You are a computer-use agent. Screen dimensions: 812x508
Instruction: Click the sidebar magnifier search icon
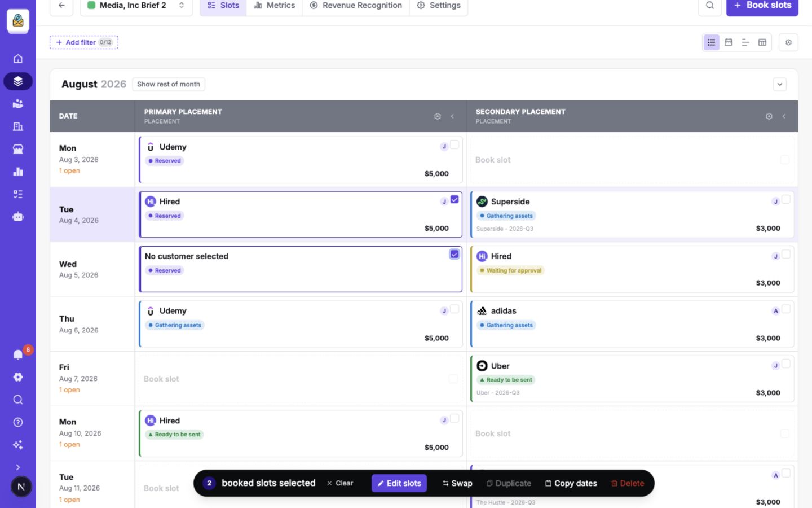point(18,400)
